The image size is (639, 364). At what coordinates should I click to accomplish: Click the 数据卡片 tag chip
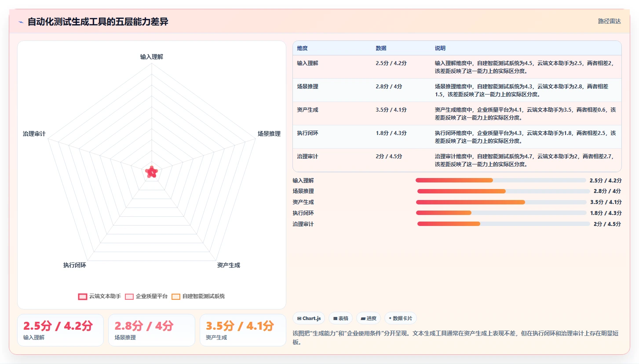(401, 318)
